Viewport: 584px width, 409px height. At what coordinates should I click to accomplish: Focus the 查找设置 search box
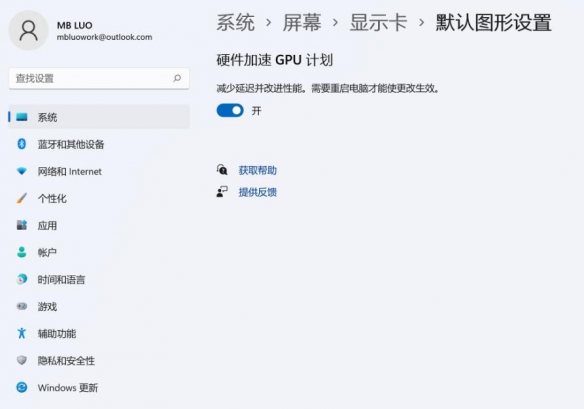tap(99, 79)
